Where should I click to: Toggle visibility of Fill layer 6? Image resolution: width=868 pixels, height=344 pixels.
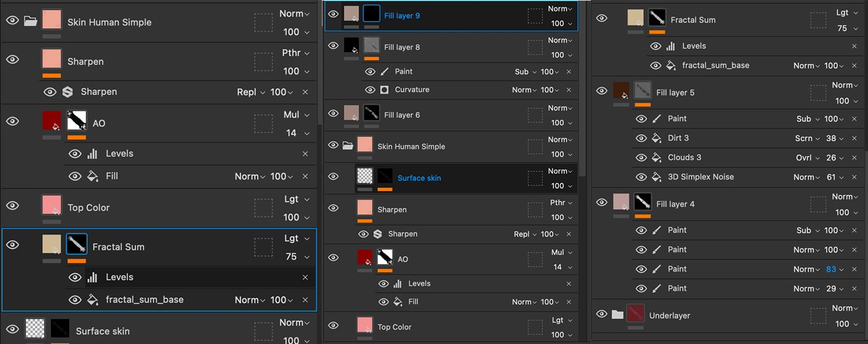tap(334, 113)
